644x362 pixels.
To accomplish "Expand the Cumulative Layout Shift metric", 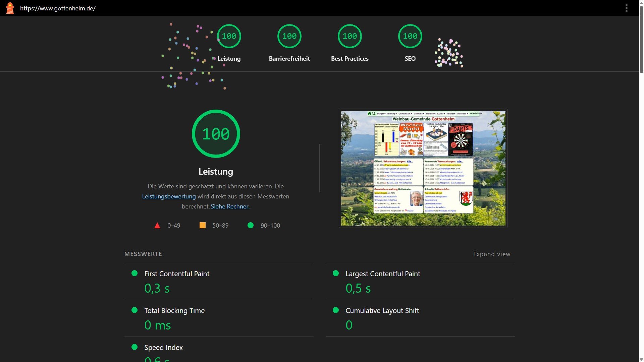I will tap(382, 311).
